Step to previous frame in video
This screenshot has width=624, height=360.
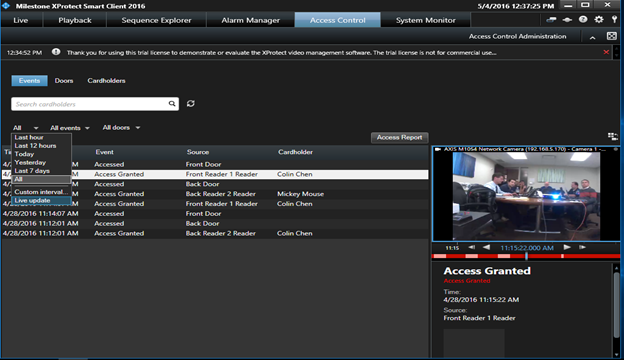coord(472,247)
